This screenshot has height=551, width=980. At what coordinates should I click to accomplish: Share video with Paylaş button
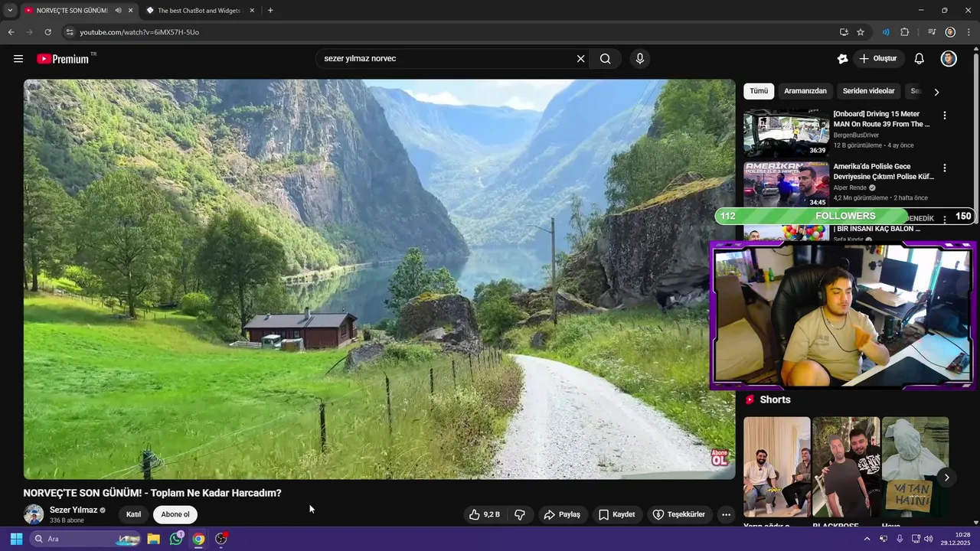point(562,514)
